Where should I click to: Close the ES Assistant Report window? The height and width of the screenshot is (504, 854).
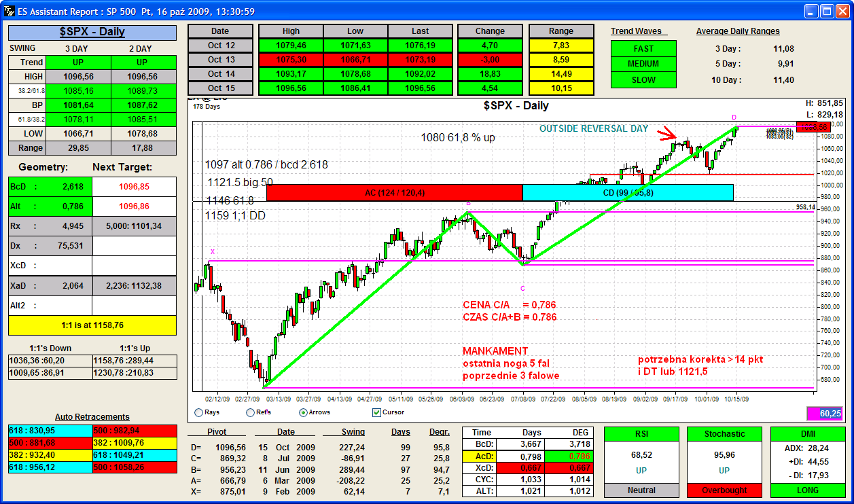(x=842, y=11)
